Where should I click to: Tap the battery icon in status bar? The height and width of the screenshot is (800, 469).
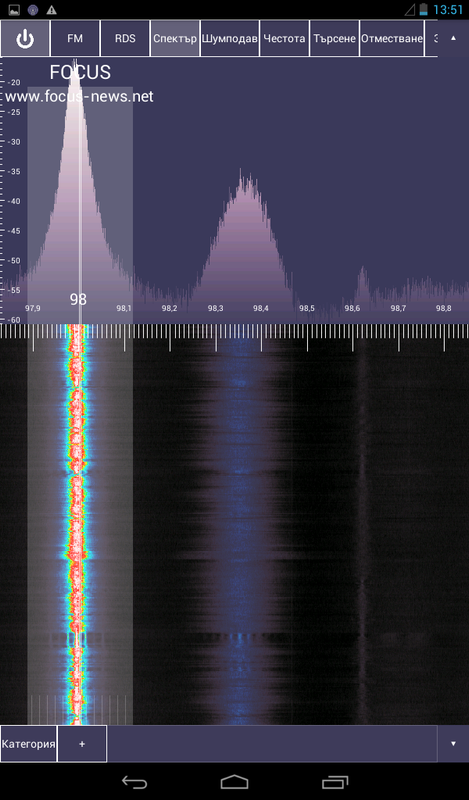(x=424, y=10)
